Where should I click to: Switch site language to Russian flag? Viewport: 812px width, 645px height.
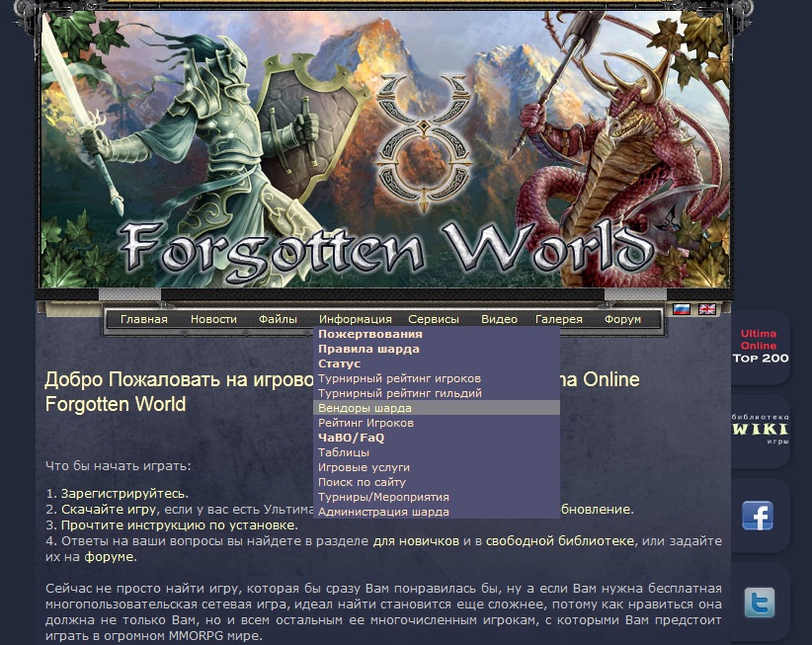(682, 309)
